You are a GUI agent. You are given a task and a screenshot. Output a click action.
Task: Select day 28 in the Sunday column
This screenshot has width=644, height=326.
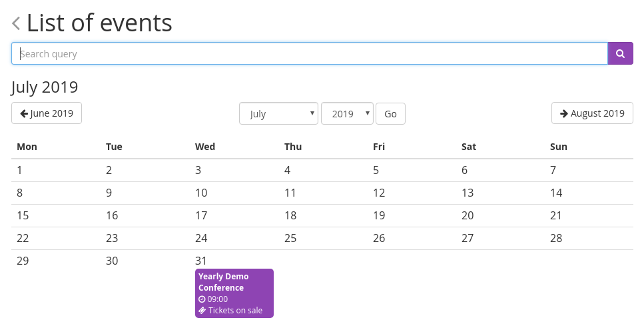[556, 238]
